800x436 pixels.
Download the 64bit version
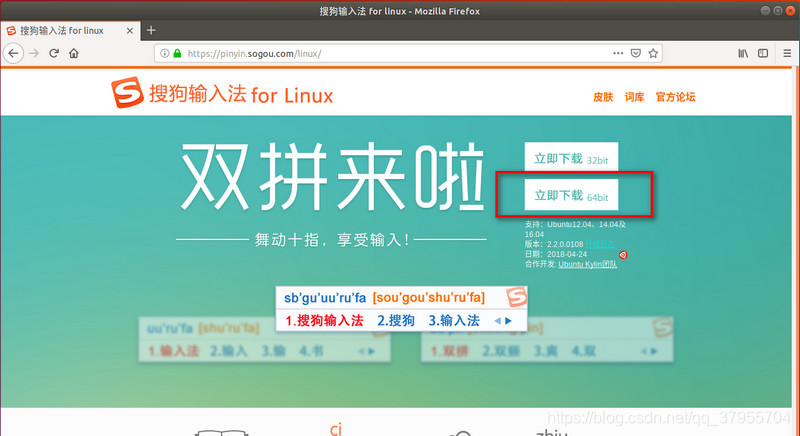pos(571,195)
